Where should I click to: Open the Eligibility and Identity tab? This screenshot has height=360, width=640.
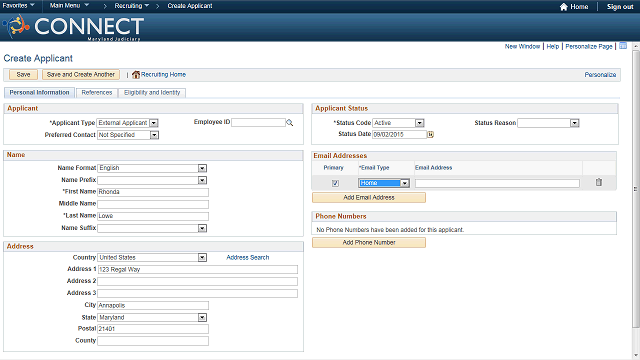click(x=152, y=93)
